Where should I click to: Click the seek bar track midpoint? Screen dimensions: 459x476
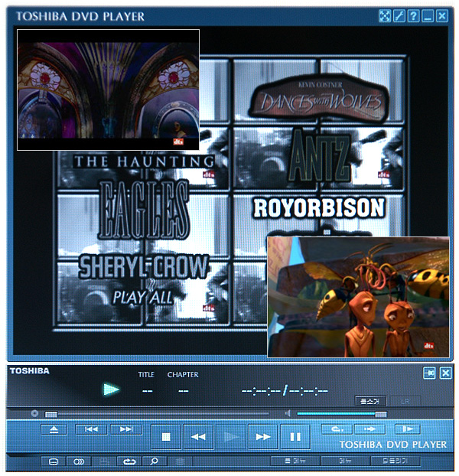pos(157,413)
